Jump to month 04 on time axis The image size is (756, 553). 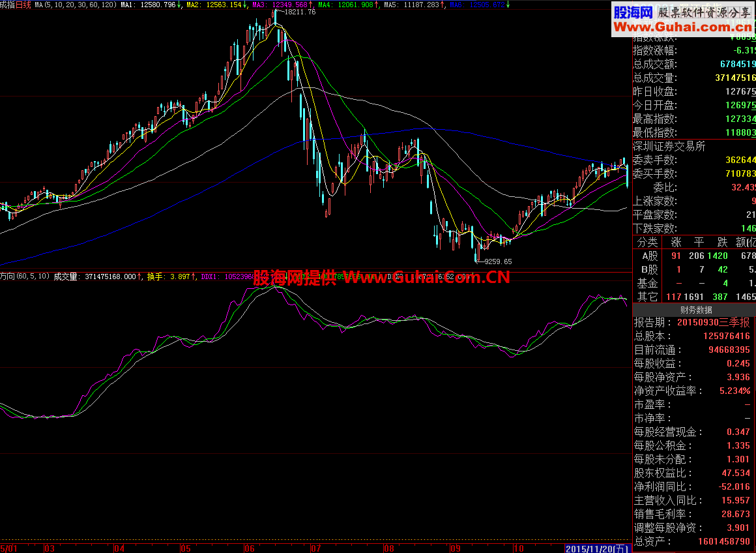pyautogui.click(x=119, y=548)
